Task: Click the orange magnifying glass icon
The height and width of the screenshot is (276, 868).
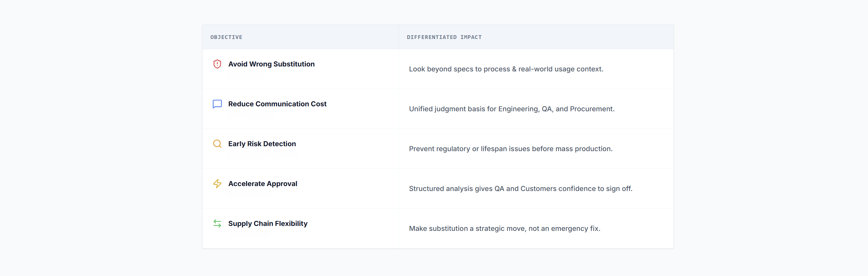Action: coord(217,144)
